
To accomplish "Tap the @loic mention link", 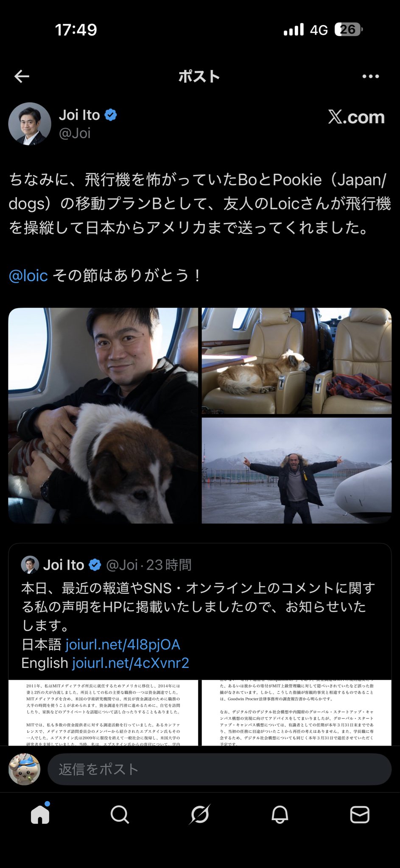I will (28, 275).
